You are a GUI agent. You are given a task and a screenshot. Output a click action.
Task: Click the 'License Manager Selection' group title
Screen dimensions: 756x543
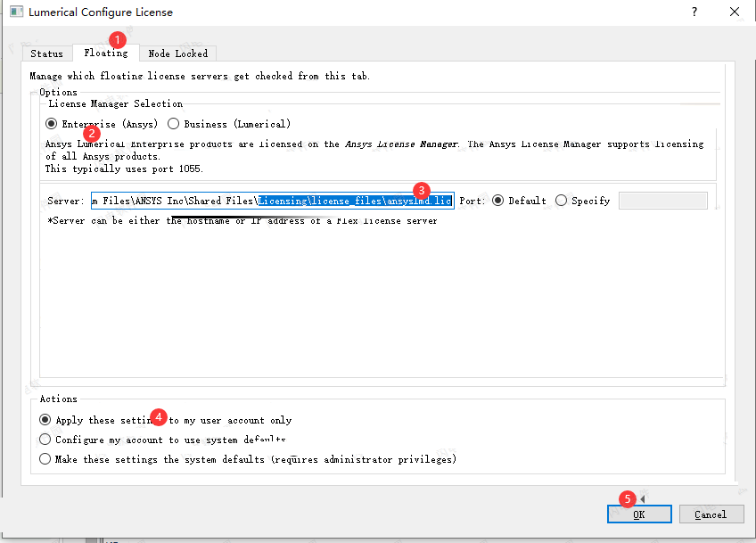point(116,103)
